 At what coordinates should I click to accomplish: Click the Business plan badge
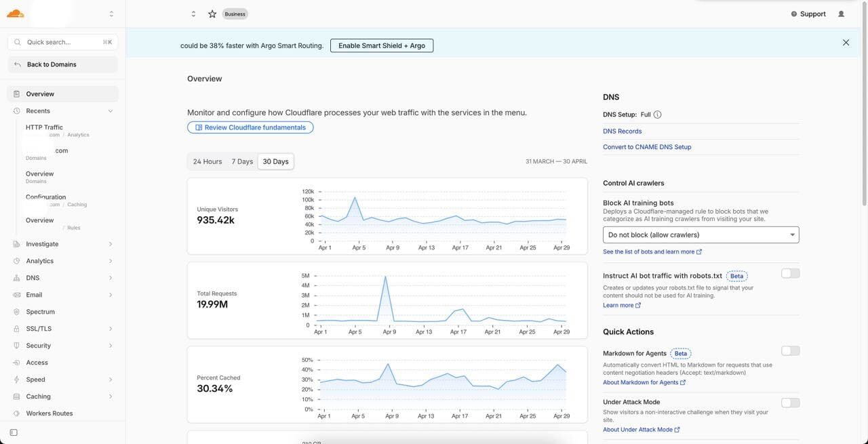235,14
